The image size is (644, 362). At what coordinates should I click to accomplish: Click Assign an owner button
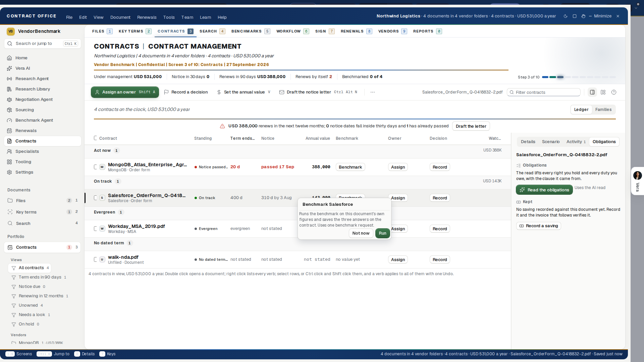[125, 92]
